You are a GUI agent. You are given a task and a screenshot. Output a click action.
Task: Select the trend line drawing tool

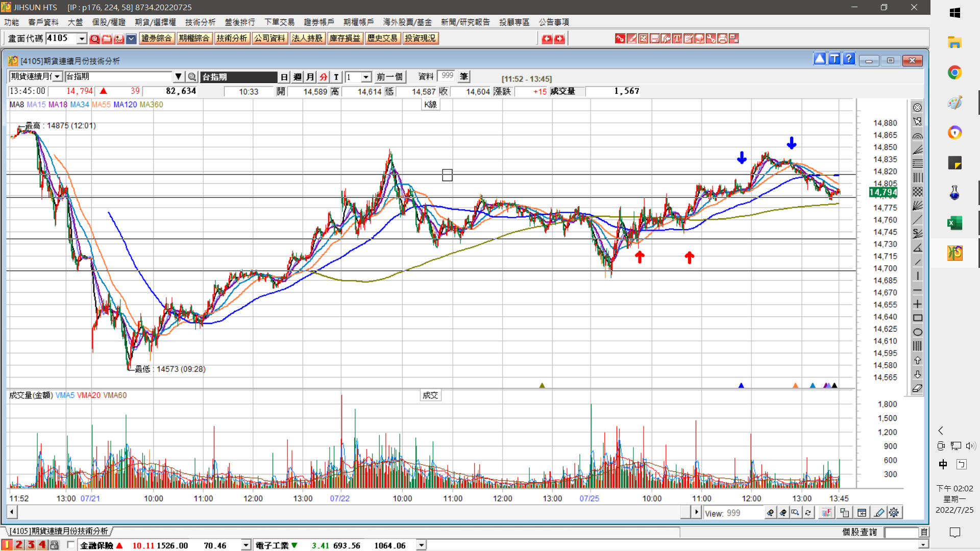coord(917,220)
